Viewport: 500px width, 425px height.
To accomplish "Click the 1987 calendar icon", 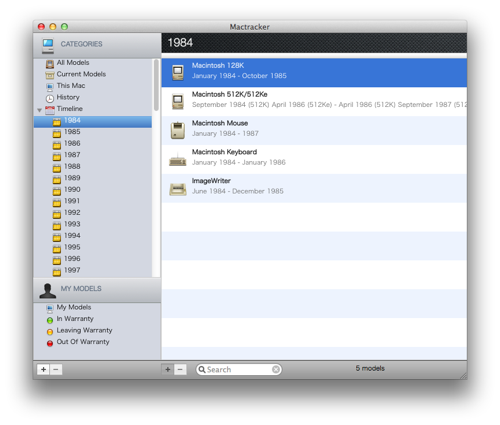I will (57, 156).
